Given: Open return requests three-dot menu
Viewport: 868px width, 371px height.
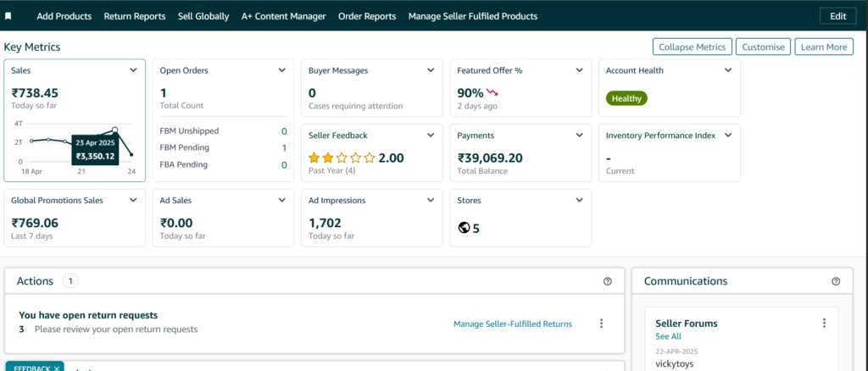Looking at the screenshot, I should tap(602, 324).
